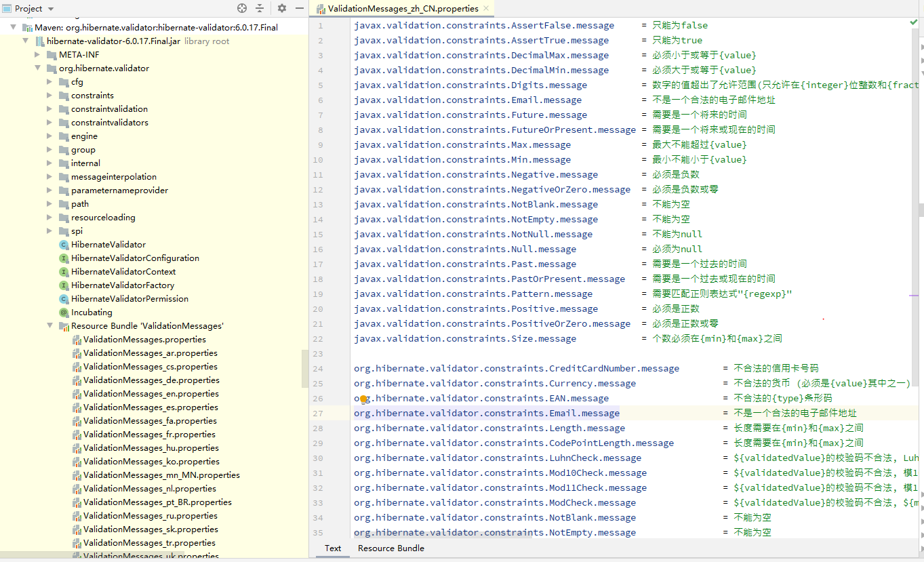Click the locate/scroll-from-source target icon

pyautogui.click(x=242, y=8)
